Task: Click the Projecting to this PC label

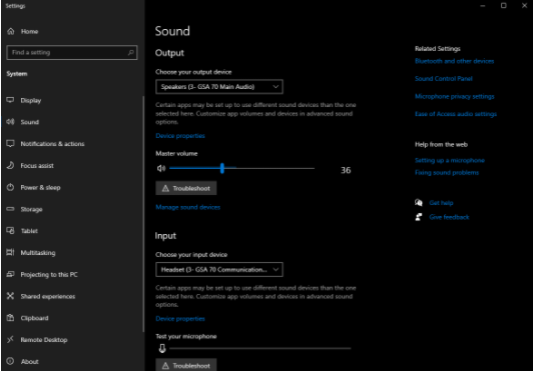Action: [x=49, y=275]
